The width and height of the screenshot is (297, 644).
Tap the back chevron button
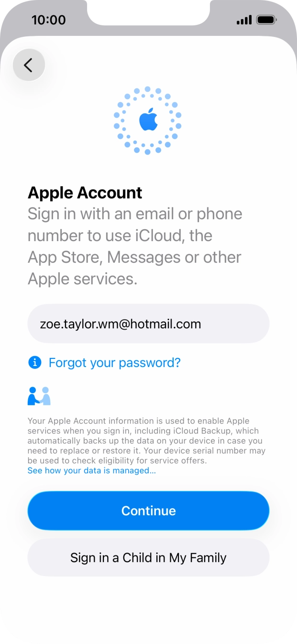pos(29,65)
